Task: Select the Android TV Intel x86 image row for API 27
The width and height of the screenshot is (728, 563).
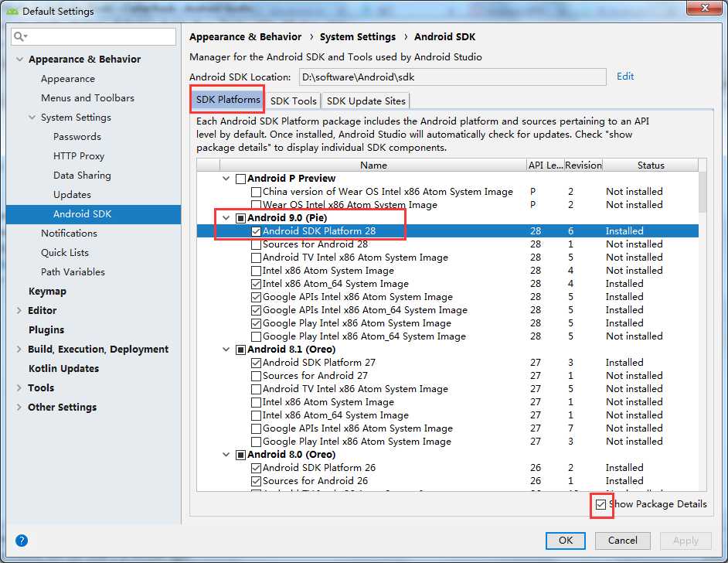Action: (447, 389)
